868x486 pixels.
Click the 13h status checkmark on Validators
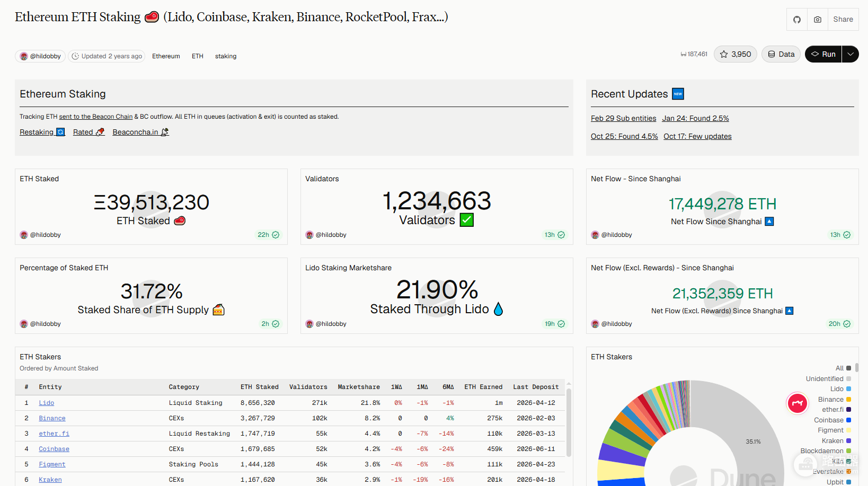(561, 235)
